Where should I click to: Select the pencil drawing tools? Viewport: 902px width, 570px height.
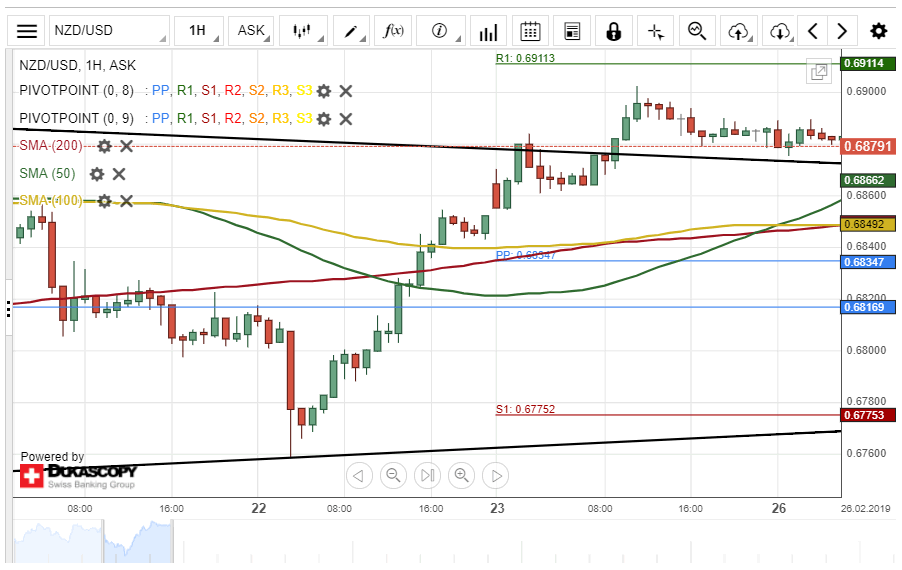pyautogui.click(x=352, y=31)
